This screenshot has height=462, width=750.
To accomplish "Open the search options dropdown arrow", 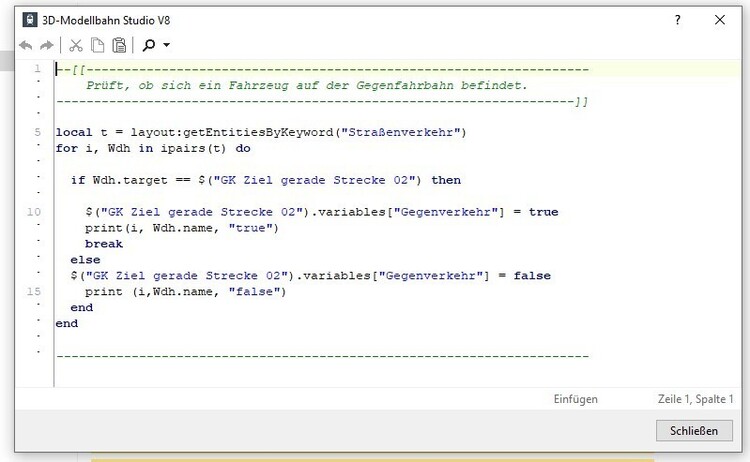I will 166,45.
